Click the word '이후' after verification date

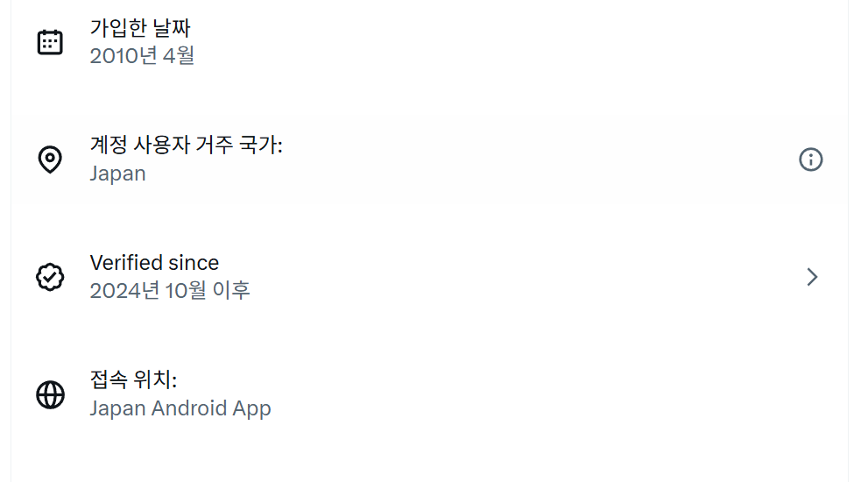tap(232, 290)
